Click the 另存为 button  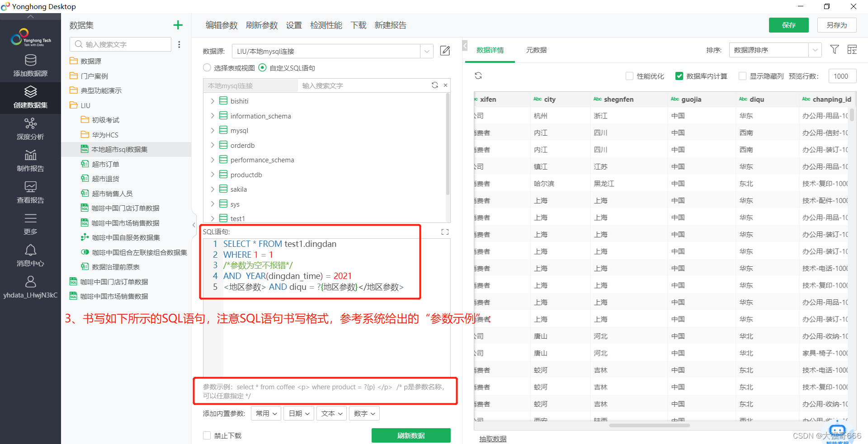click(x=836, y=25)
